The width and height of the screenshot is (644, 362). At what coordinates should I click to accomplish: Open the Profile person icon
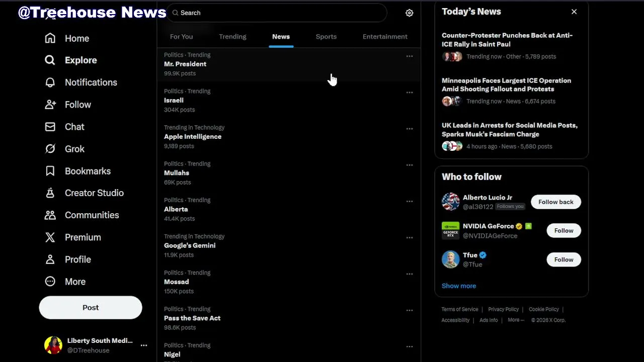click(x=50, y=259)
